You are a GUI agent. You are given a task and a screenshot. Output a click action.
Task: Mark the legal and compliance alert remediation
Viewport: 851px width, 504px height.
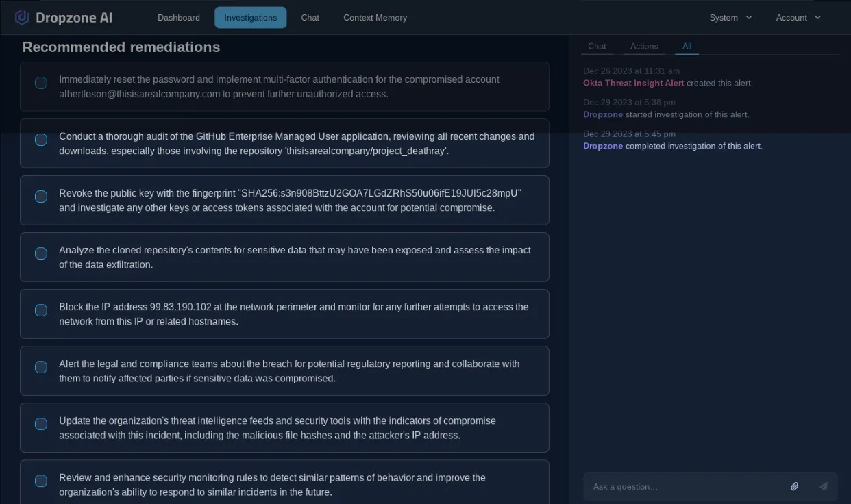tap(40, 367)
